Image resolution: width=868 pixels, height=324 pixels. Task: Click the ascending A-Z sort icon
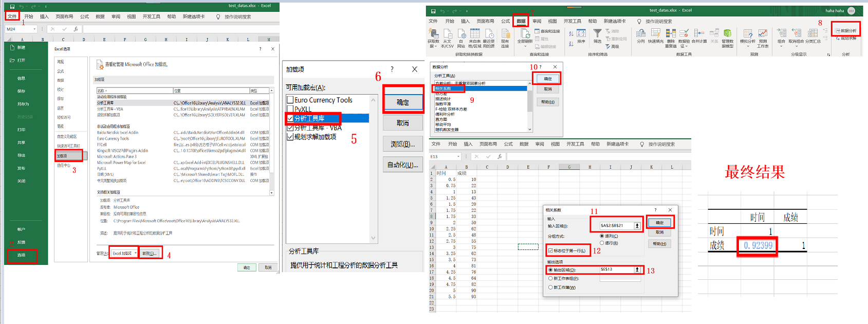coord(571,33)
